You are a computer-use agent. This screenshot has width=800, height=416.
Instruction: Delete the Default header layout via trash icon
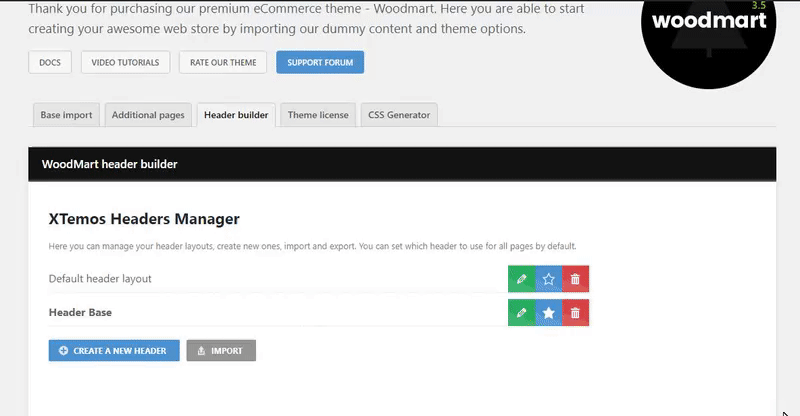[x=576, y=279]
